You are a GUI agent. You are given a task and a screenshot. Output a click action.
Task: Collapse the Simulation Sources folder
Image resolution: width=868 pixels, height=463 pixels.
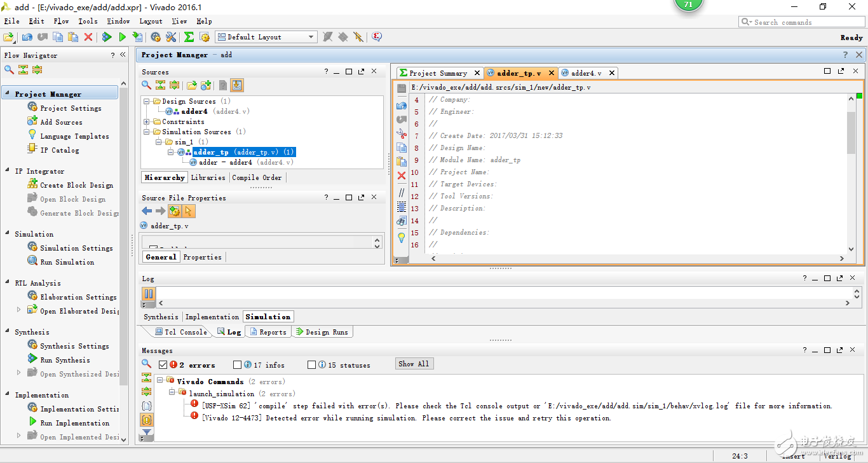coord(147,132)
